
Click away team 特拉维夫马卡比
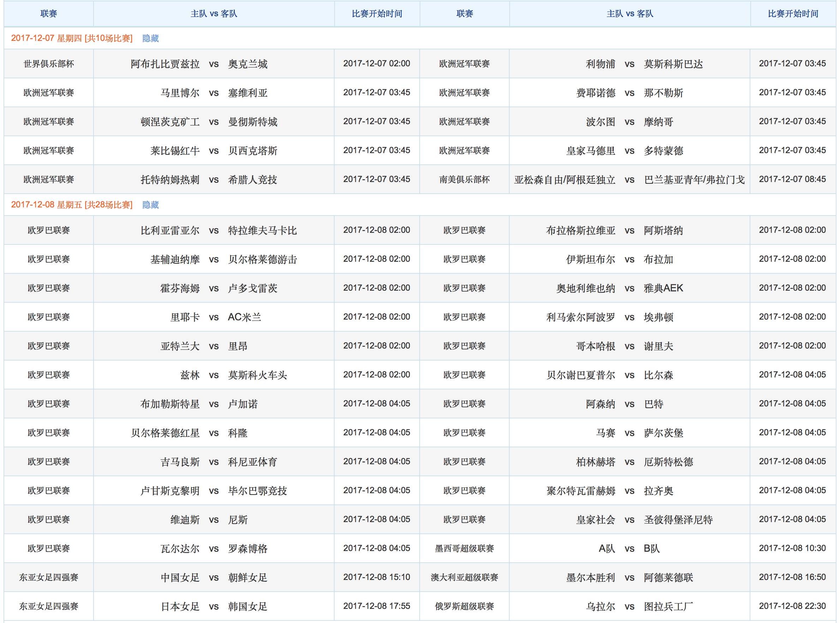263,230
